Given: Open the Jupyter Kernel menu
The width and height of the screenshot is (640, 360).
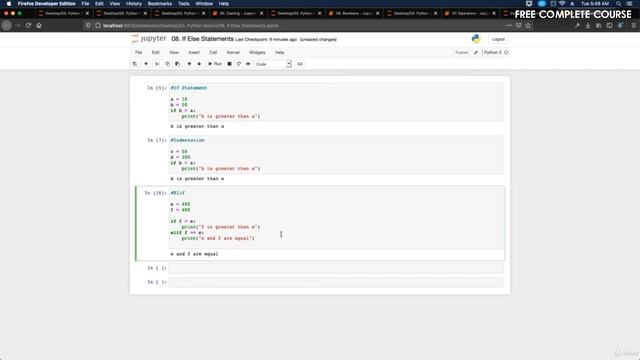Looking at the screenshot, I should [233, 53].
